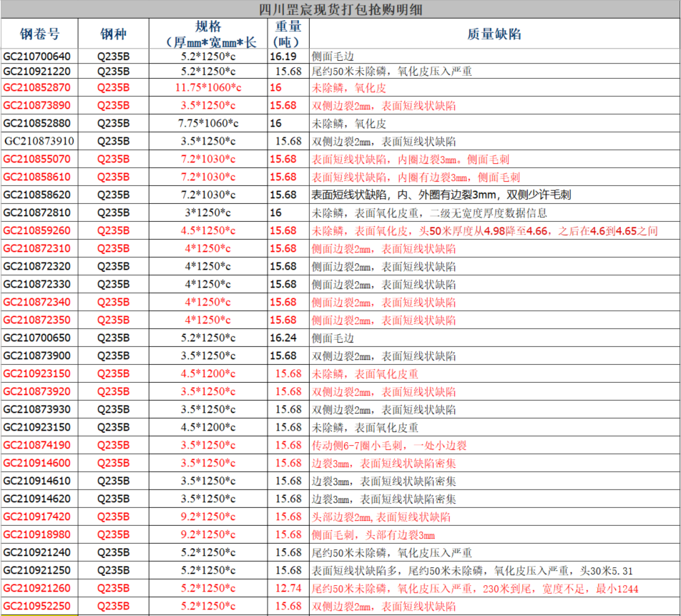The height and width of the screenshot is (616, 681).
Task: Select coil number GC210700650
Action: tap(37, 338)
